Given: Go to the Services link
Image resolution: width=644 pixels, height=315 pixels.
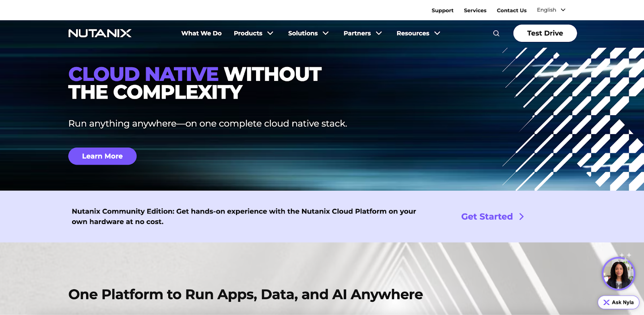Looking at the screenshot, I should [x=475, y=10].
